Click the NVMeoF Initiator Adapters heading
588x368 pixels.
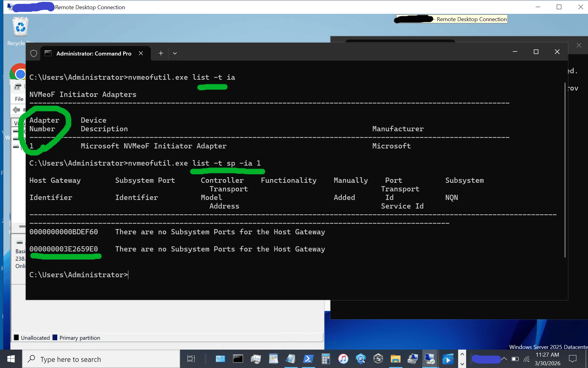pos(83,94)
